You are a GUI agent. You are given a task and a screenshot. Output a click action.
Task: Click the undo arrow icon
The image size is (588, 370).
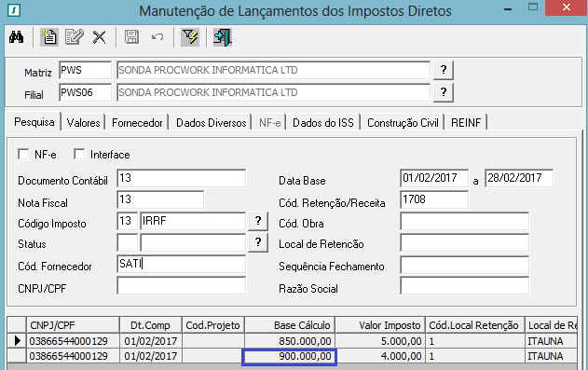point(157,37)
